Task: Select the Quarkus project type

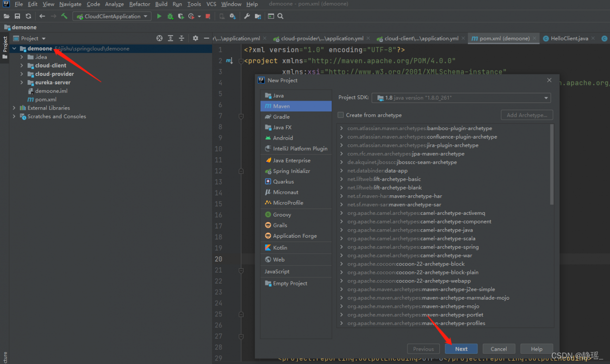Action: pyautogui.click(x=296, y=182)
